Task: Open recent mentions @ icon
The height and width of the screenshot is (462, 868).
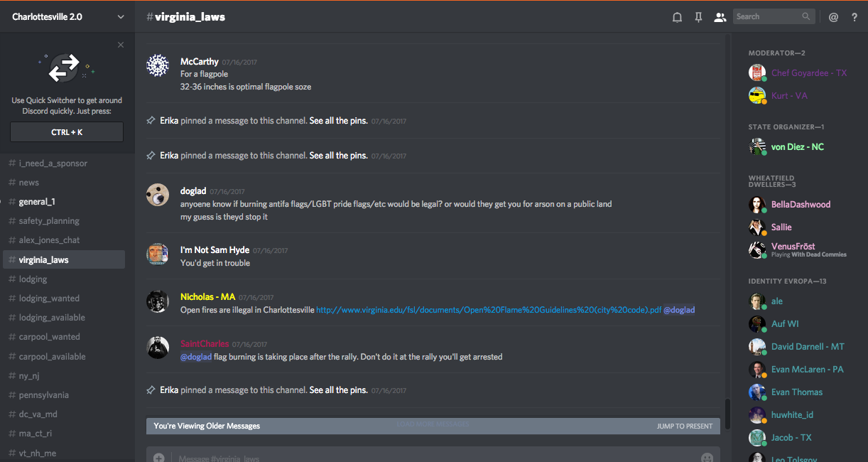Action: click(x=833, y=17)
